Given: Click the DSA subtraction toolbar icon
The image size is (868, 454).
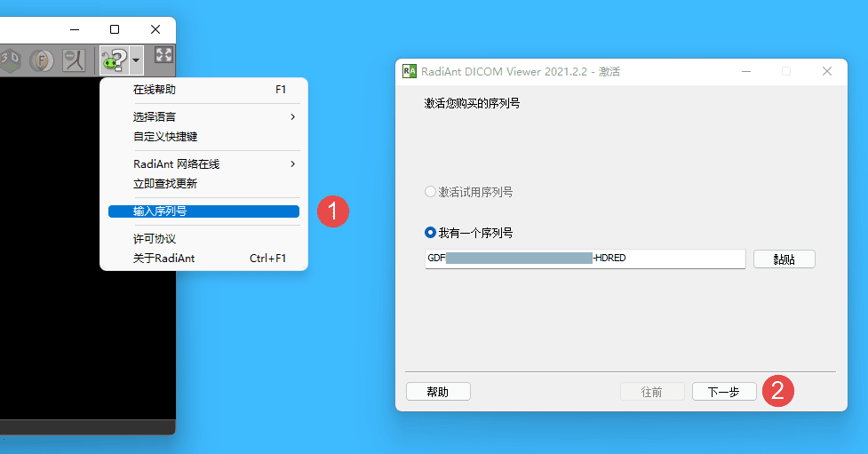Looking at the screenshot, I should (x=74, y=60).
